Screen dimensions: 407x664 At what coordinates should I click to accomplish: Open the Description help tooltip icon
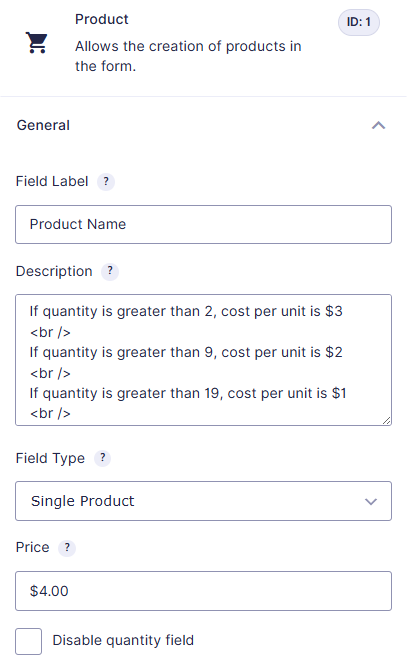tap(110, 271)
